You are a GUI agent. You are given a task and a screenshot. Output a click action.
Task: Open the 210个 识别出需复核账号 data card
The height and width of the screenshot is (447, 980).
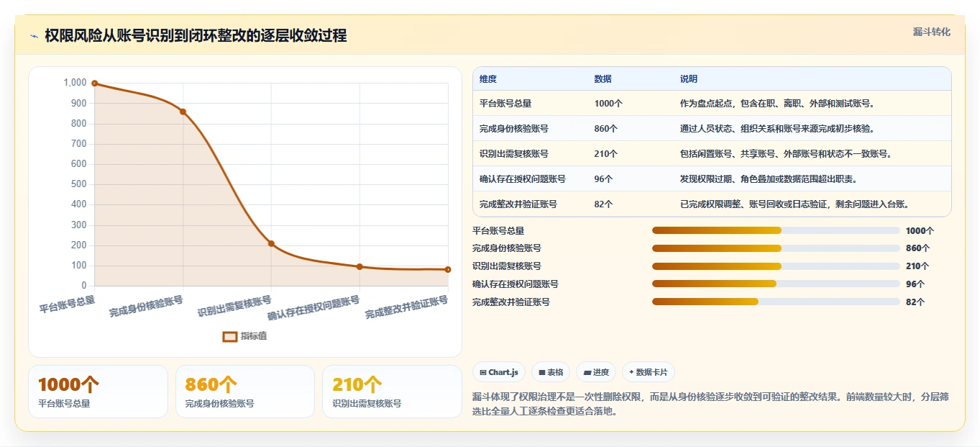click(x=392, y=392)
